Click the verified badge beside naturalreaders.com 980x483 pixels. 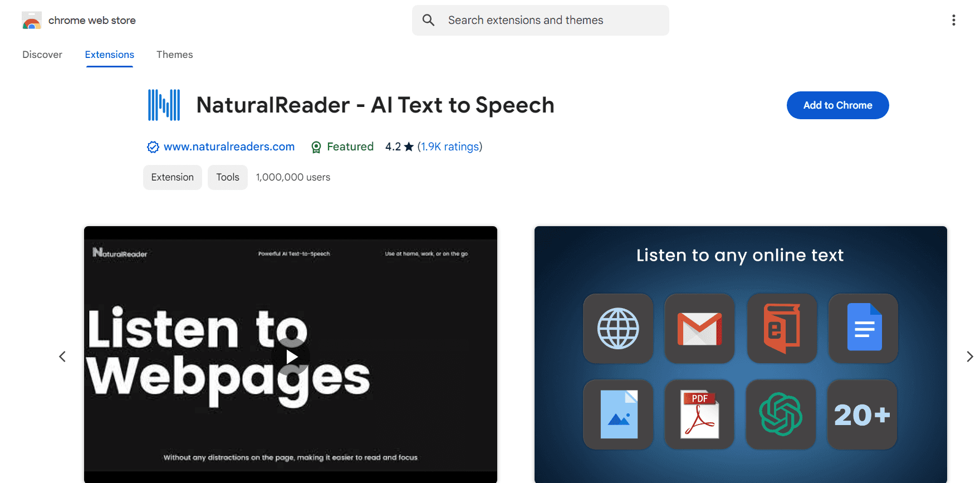point(153,147)
